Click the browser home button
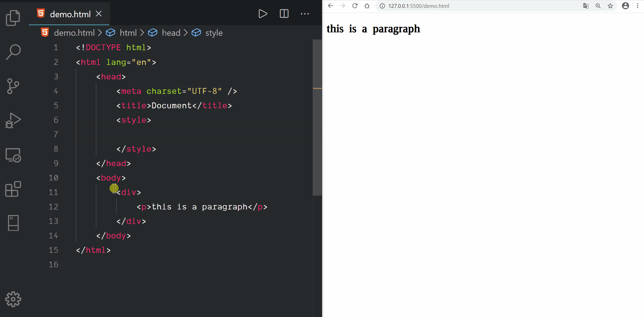Screen dimensions: 644x317 tap(367, 6)
